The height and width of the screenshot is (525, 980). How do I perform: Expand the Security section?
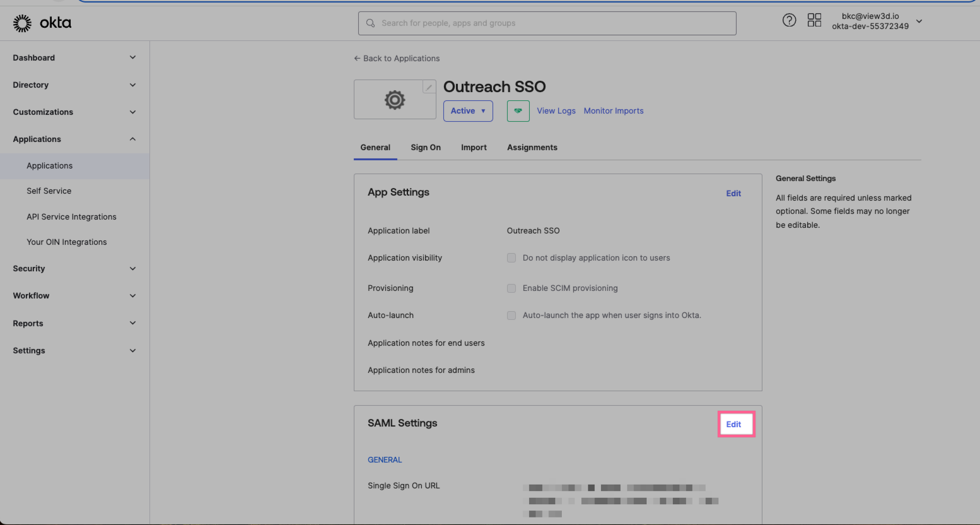pyautogui.click(x=74, y=269)
